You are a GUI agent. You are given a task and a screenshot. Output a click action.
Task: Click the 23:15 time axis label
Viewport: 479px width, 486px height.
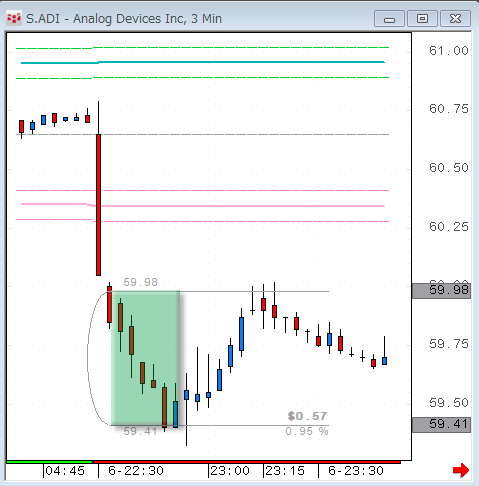click(x=285, y=471)
